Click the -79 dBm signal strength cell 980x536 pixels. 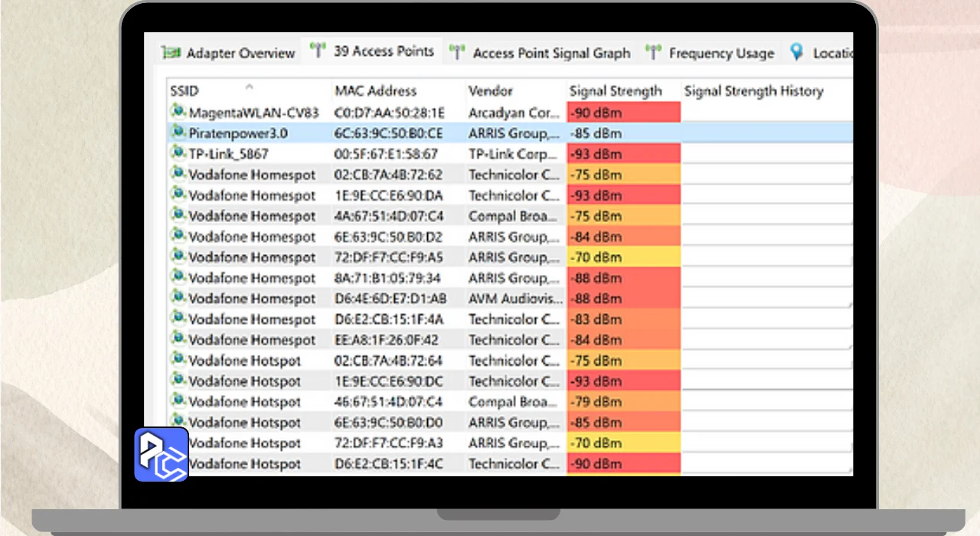click(623, 402)
